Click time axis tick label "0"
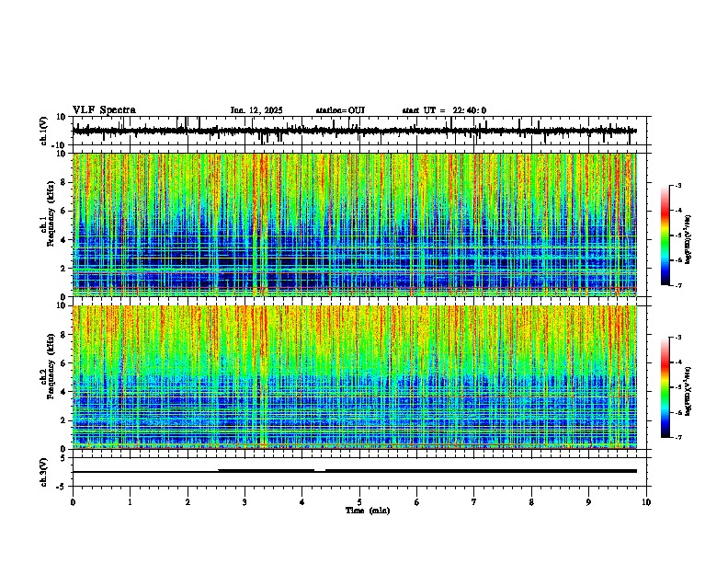This screenshot has width=728, height=563. click(x=73, y=502)
